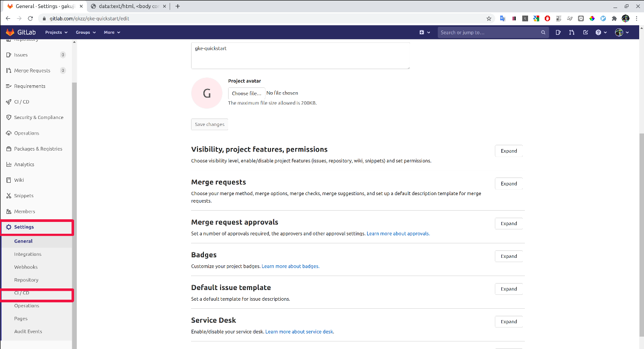Go back with the browser back arrow
This screenshot has height=349, width=644.
click(8, 18)
